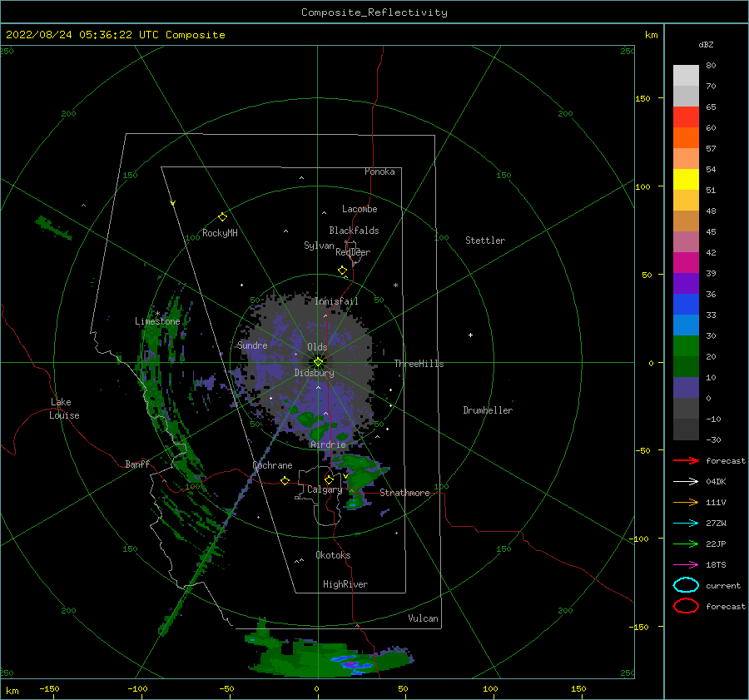Click the red swatch between 65 and 60

686,117
